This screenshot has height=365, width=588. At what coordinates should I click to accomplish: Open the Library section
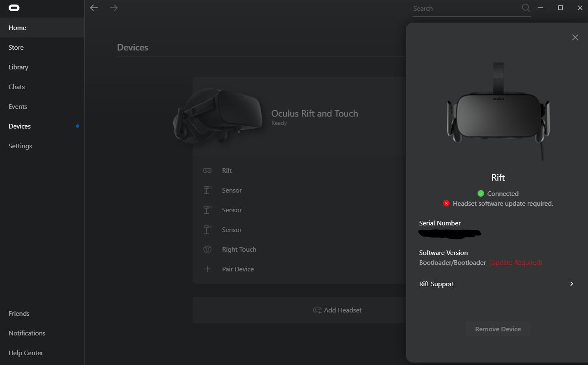42,67
